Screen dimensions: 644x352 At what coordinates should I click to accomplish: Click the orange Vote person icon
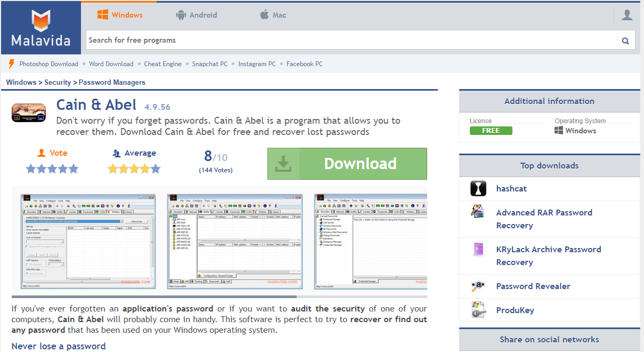[x=42, y=153]
